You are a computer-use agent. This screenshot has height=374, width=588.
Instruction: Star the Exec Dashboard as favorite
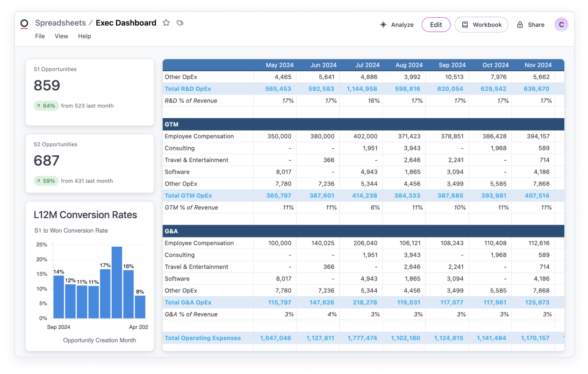coord(166,23)
